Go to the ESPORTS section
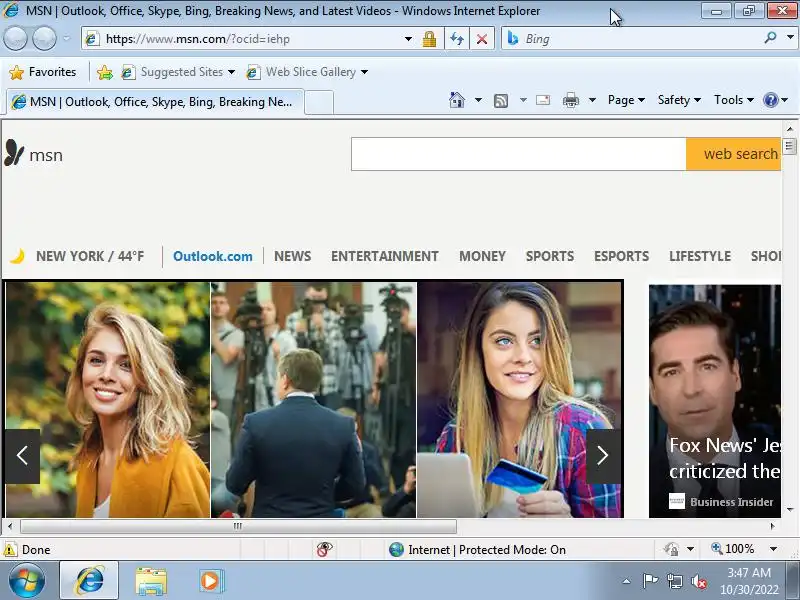Viewport: 800px width, 600px height. pyautogui.click(x=621, y=256)
